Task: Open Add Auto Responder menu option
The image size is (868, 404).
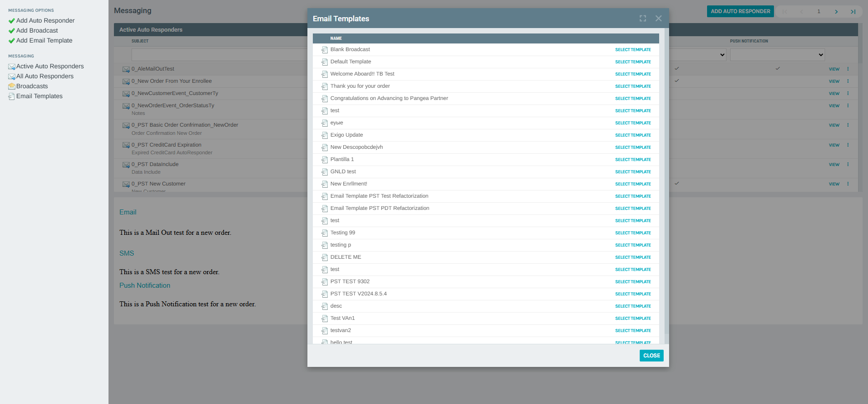Action: (x=45, y=20)
